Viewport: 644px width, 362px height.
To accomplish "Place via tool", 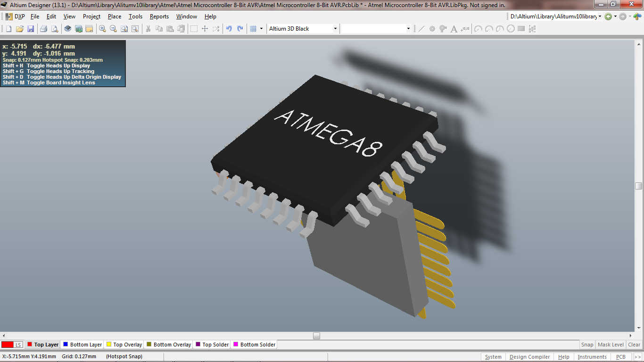I will pyautogui.click(x=443, y=29).
